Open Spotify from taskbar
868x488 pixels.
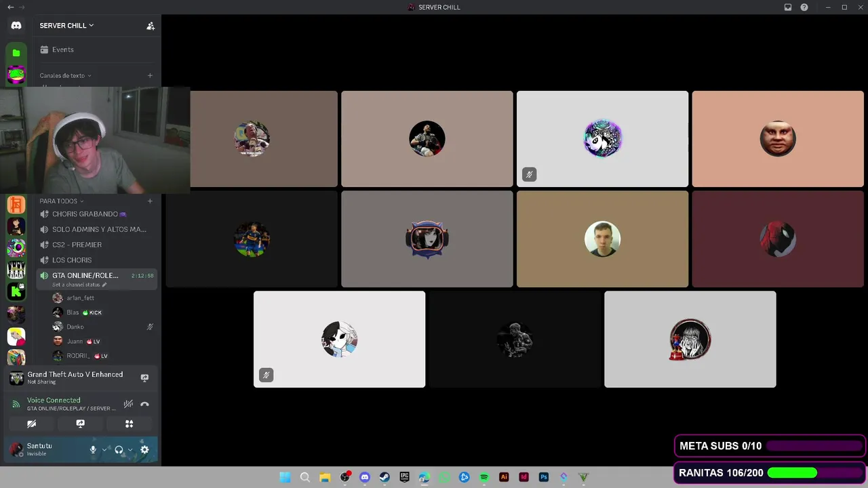484,477
